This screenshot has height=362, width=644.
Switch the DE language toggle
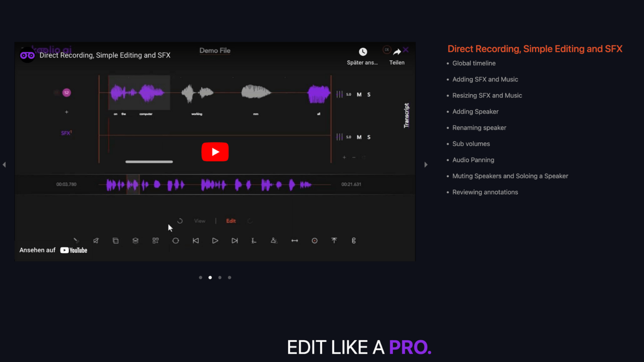coord(387,49)
